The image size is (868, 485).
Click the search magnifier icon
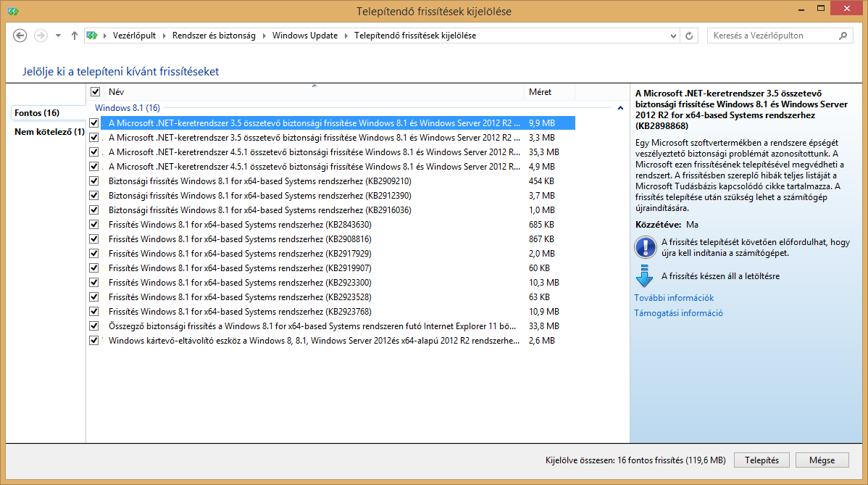843,36
